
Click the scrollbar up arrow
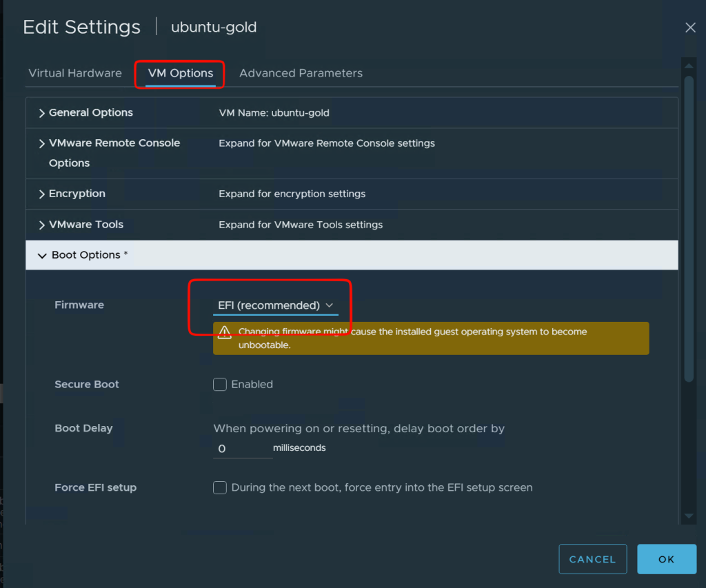click(689, 65)
